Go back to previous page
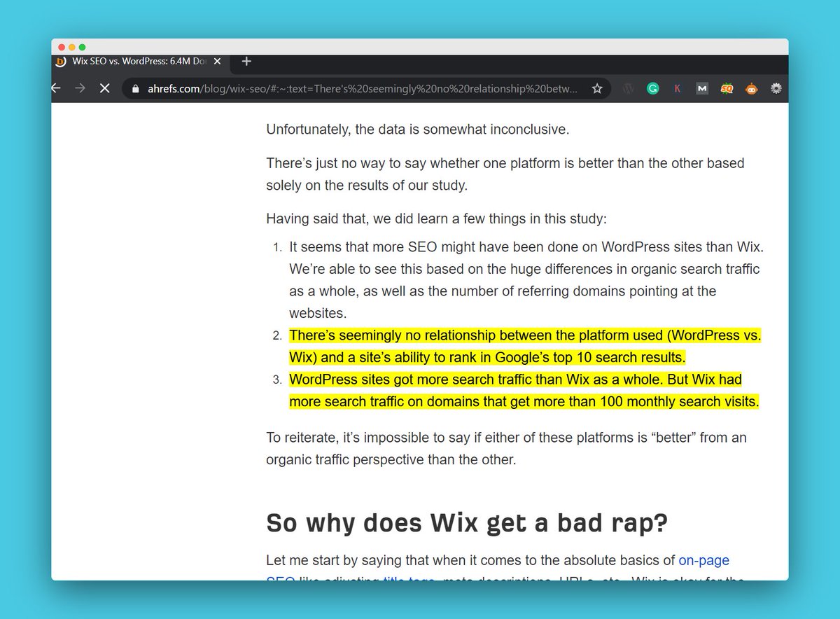 coord(56,89)
